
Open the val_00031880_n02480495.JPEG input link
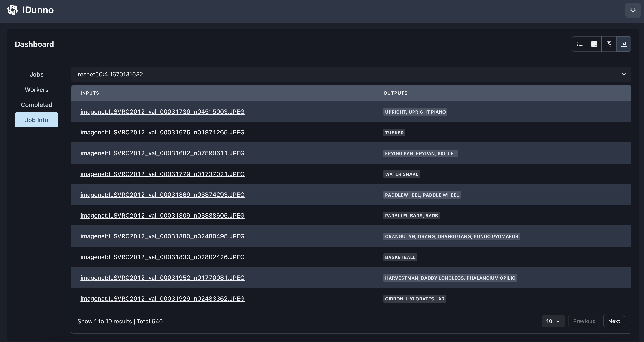point(162,236)
